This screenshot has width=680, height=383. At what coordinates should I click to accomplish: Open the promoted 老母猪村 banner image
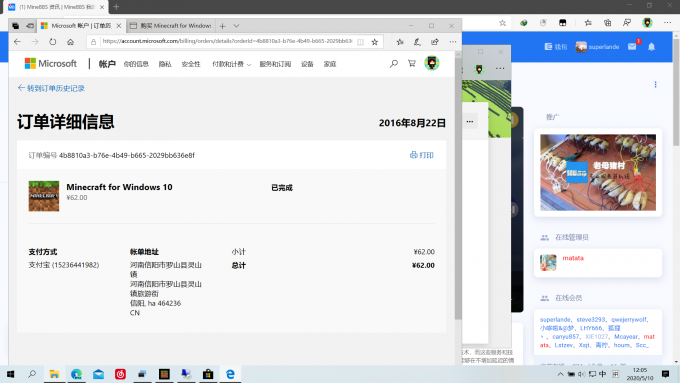point(598,172)
